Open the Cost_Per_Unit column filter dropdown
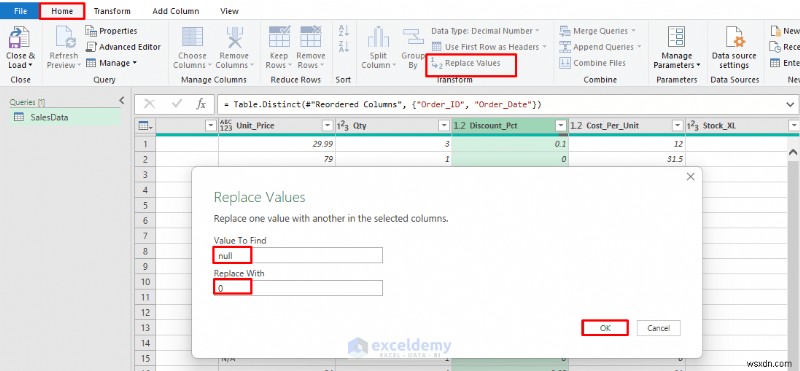This screenshot has width=800, height=371. pos(678,126)
